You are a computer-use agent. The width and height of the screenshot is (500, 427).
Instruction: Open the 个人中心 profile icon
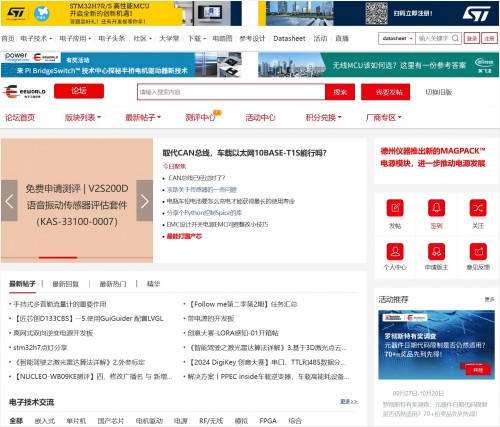[x=395, y=251]
